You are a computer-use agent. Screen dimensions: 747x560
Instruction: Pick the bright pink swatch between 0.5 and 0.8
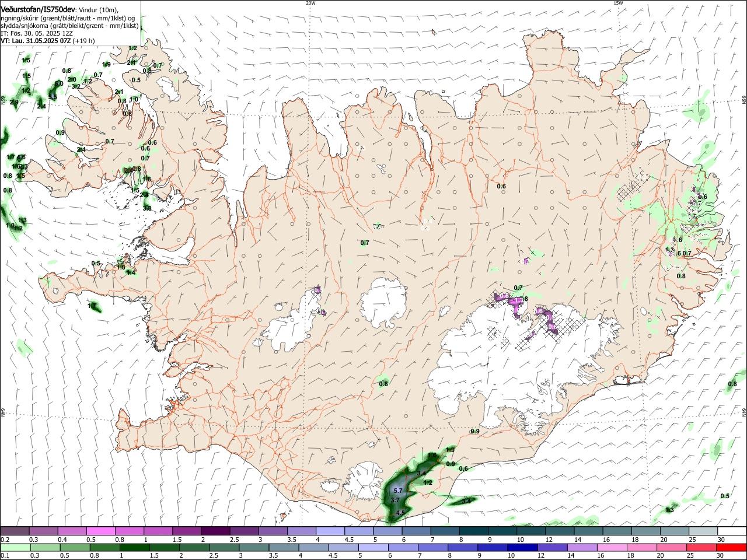(x=100, y=531)
